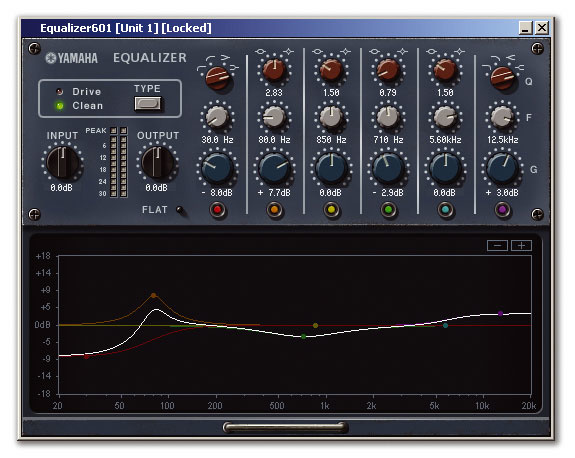Screen dimensions: 575x458
Task: Click the 2.83 Q value readout
Action: pos(274,93)
